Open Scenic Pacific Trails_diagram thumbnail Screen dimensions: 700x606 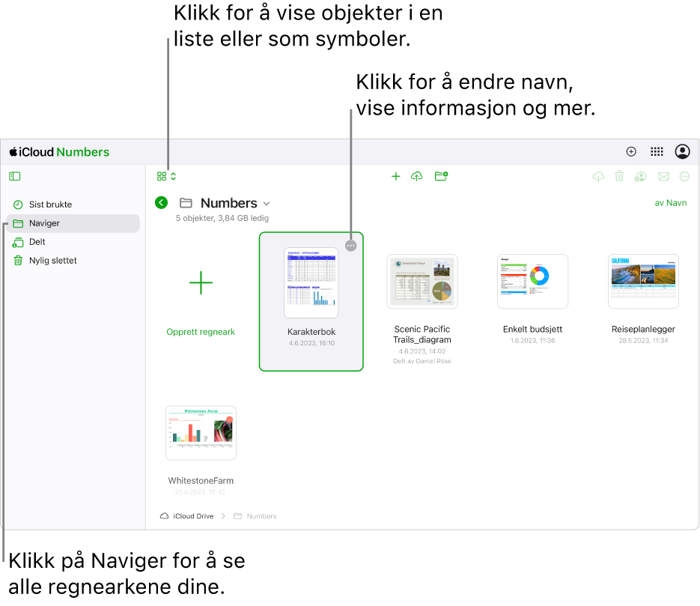[x=422, y=282]
